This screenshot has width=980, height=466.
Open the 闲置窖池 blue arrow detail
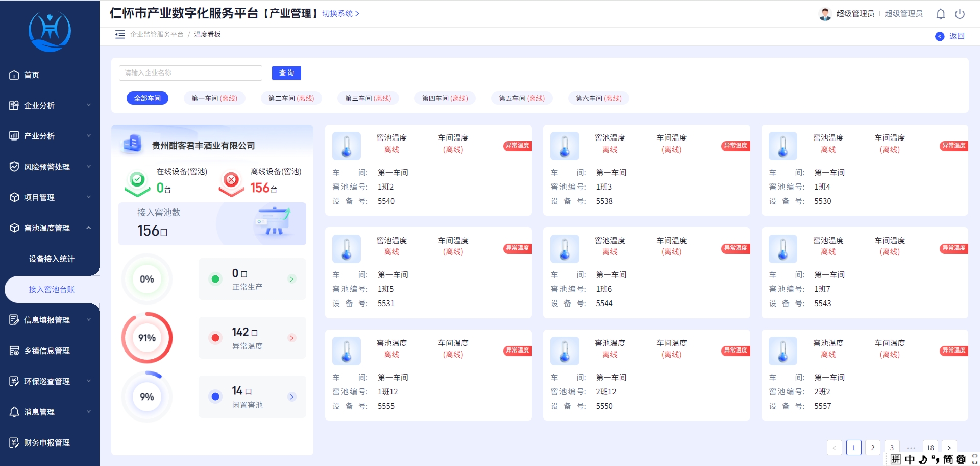[292, 397]
